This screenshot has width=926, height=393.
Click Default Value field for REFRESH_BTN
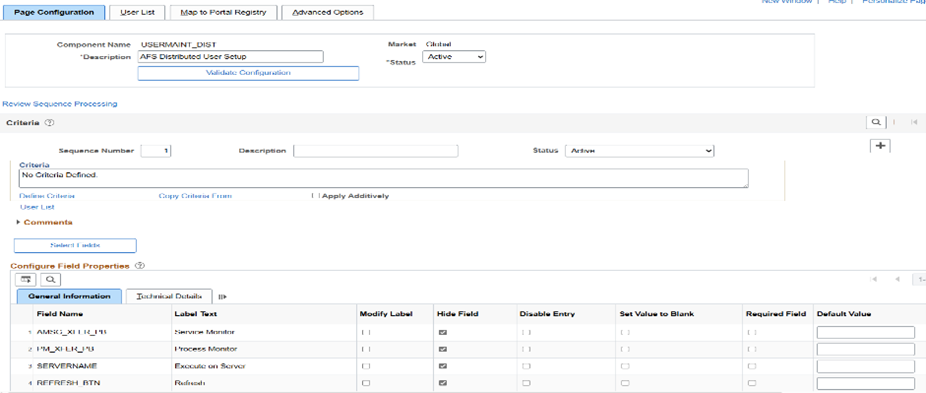pos(866,383)
